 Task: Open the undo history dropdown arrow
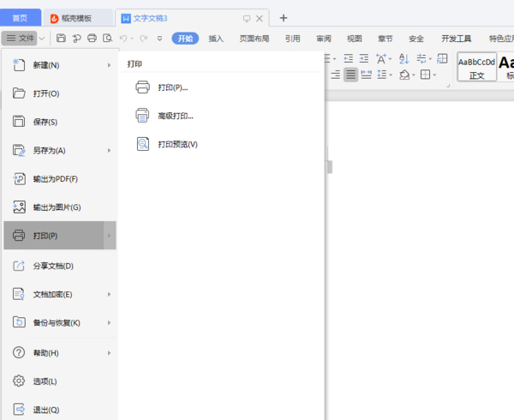point(132,39)
